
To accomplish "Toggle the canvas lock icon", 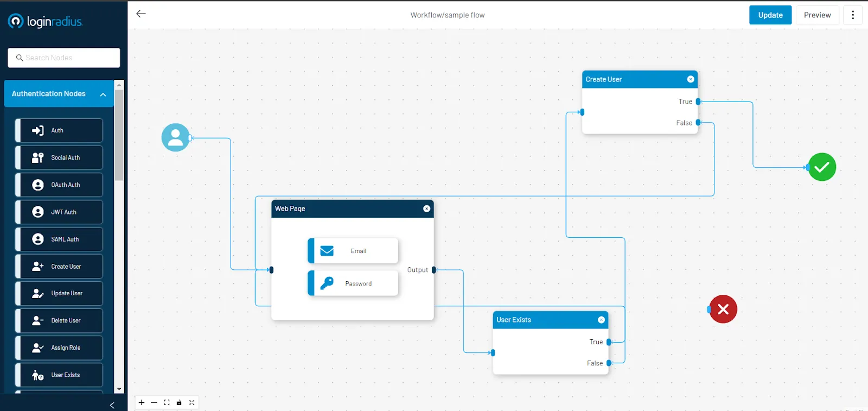I will [x=179, y=402].
